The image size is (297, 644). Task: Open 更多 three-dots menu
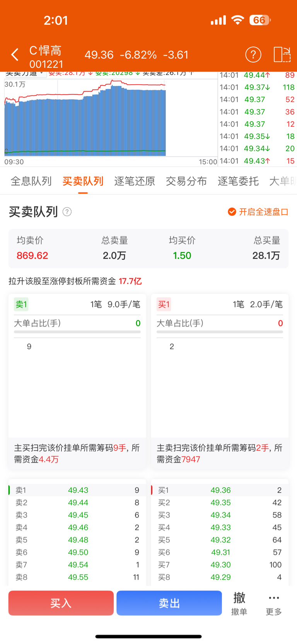point(274,603)
